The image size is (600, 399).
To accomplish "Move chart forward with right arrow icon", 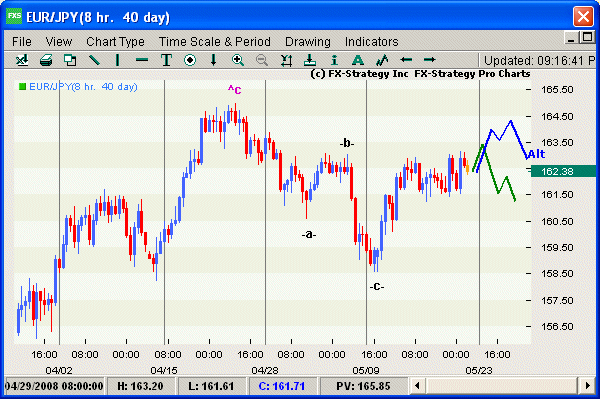I will pos(430,60).
